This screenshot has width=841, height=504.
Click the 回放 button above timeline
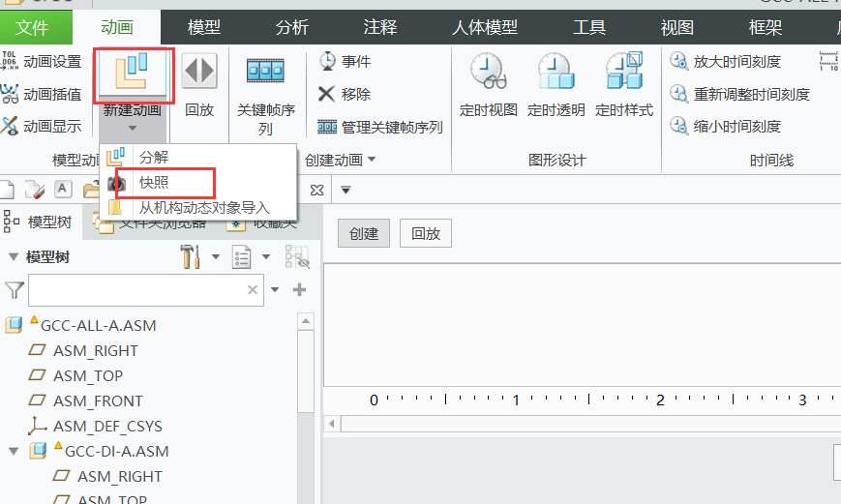pyautogui.click(x=426, y=233)
